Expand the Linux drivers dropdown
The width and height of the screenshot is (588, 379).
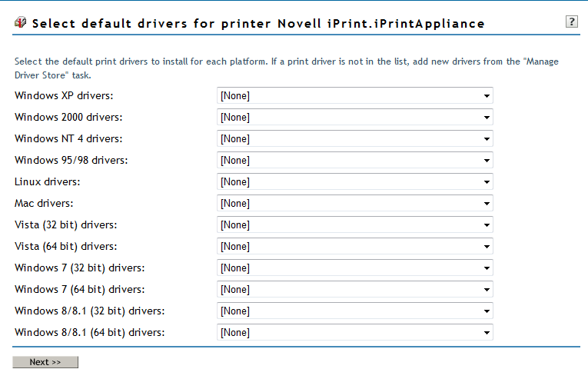(x=354, y=182)
